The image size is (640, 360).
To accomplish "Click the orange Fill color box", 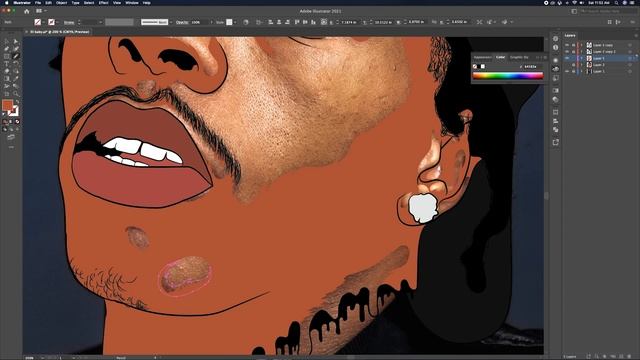I will pyautogui.click(x=7, y=105).
